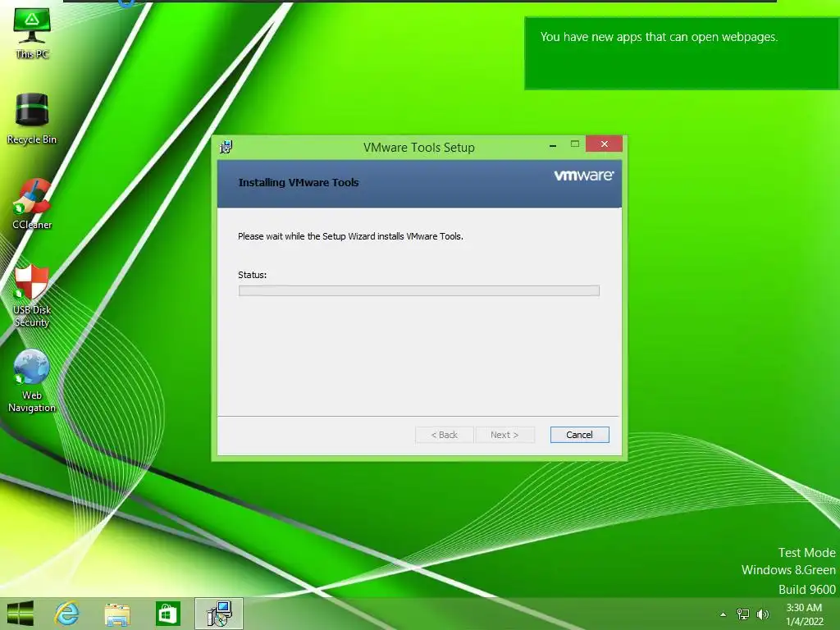Open the This PC desktop icon
The width and height of the screenshot is (840, 630).
click(x=32, y=33)
